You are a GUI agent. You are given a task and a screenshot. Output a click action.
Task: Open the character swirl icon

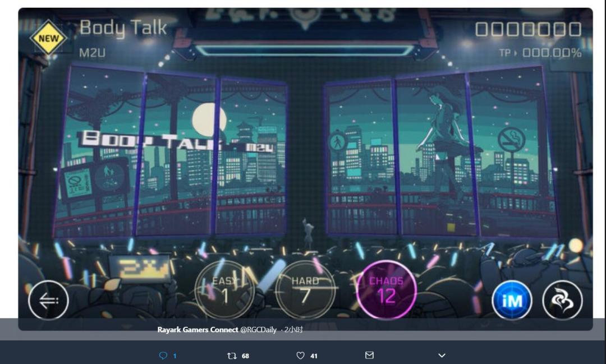(x=562, y=300)
